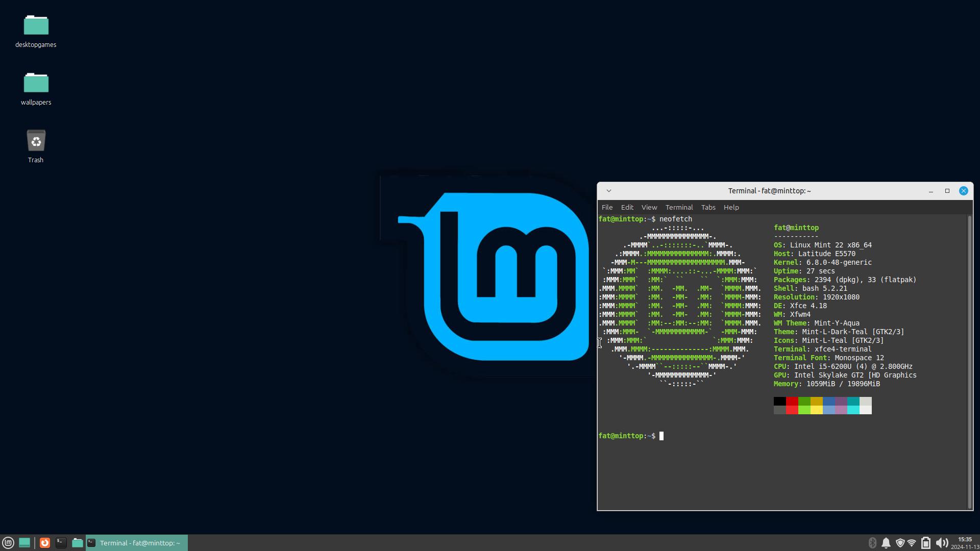Click the fat@minttop header above dashes
Image resolution: width=980 pixels, height=551 pixels.
[x=796, y=228]
